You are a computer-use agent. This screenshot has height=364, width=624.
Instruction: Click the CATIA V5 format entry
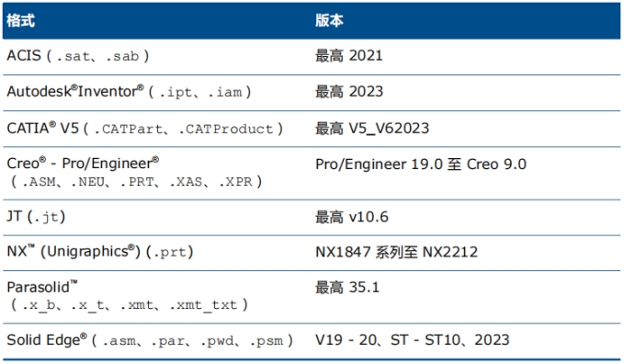coord(145,129)
